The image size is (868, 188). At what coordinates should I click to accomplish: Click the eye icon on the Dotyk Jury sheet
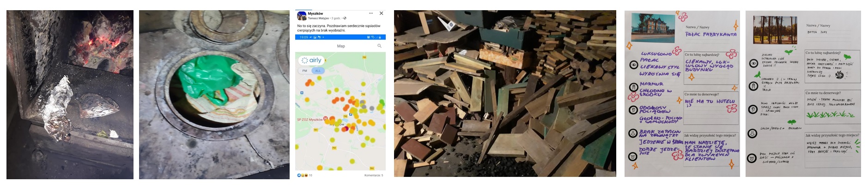[753, 63]
